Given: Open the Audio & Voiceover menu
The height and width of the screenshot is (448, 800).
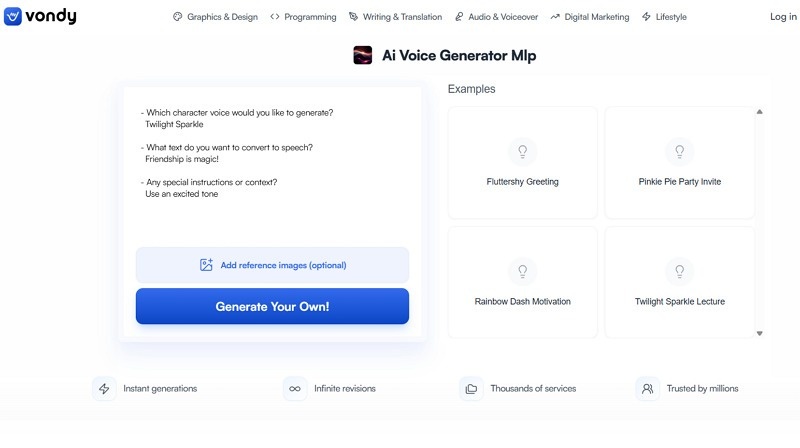Looking at the screenshot, I should 495,17.
